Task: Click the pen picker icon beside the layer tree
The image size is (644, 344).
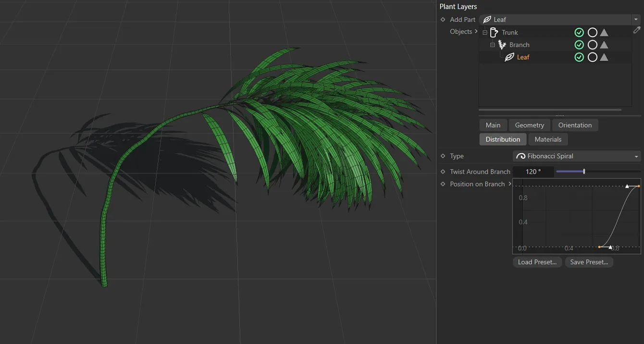Action: 637,30
